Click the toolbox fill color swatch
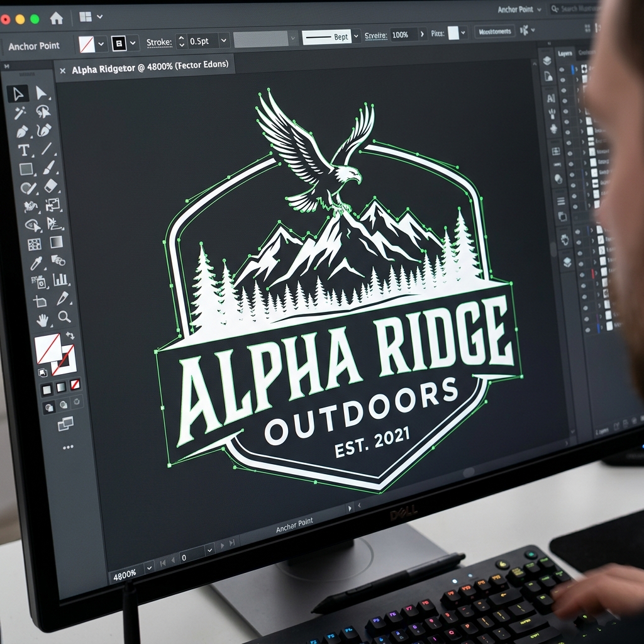The height and width of the screenshot is (644, 644). (x=47, y=348)
